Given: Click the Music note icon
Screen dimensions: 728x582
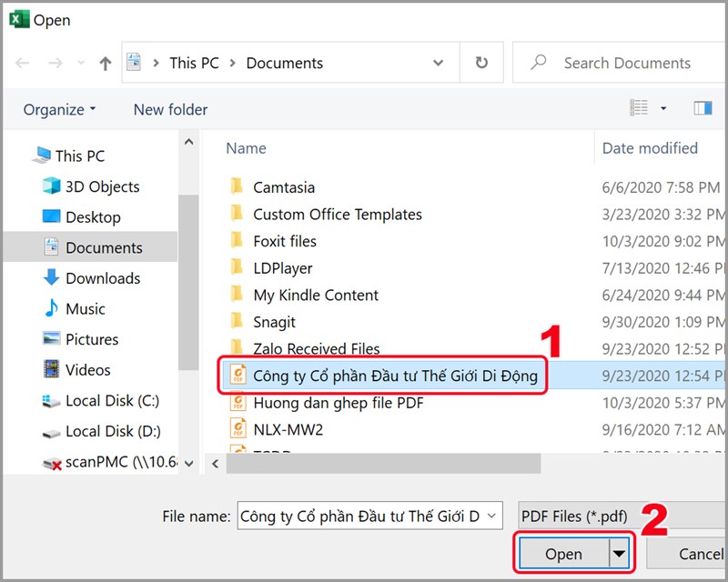Looking at the screenshot, I should (51, 307).
